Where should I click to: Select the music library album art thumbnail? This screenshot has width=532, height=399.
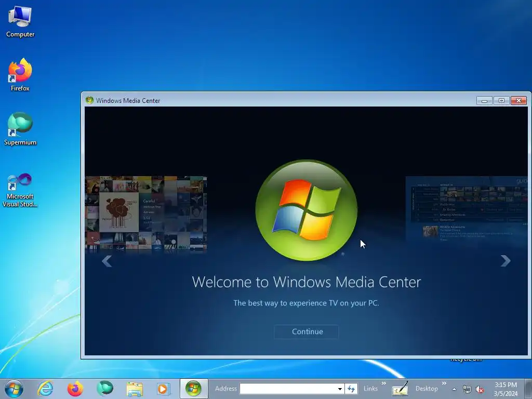[x=146, y=215]
